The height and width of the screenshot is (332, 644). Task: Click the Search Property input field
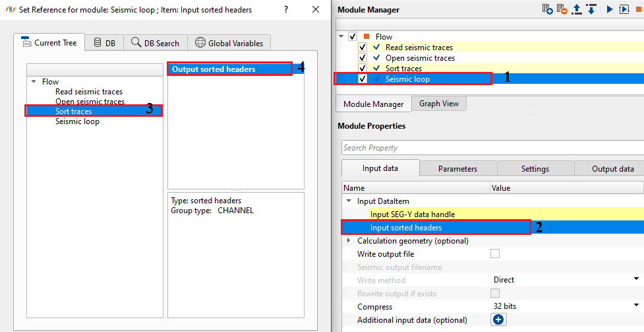(491, 148)
